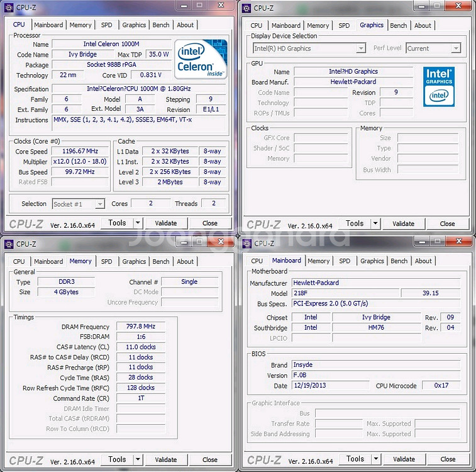Click the Close button in the Graphics window
476x472 pixels.
click(447, 223)
